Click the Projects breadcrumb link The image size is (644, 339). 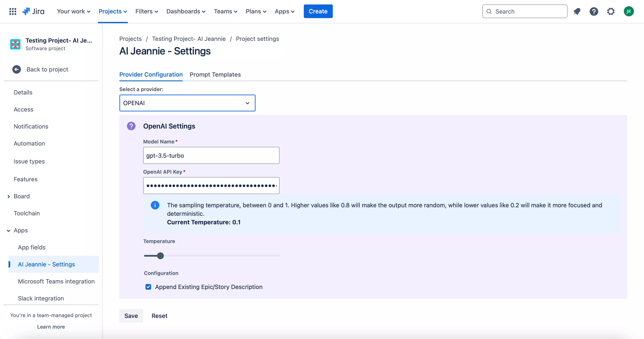[x=131, y=39]
